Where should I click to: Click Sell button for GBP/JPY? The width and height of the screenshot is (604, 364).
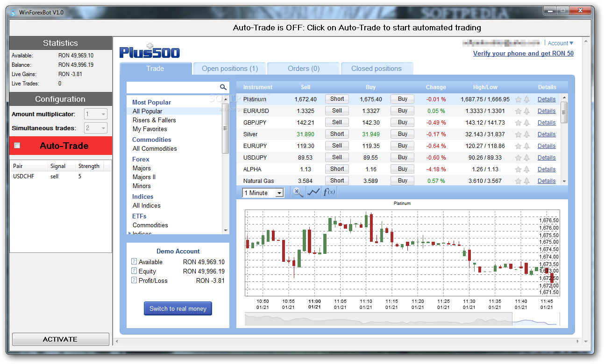[x=337, y=122]
